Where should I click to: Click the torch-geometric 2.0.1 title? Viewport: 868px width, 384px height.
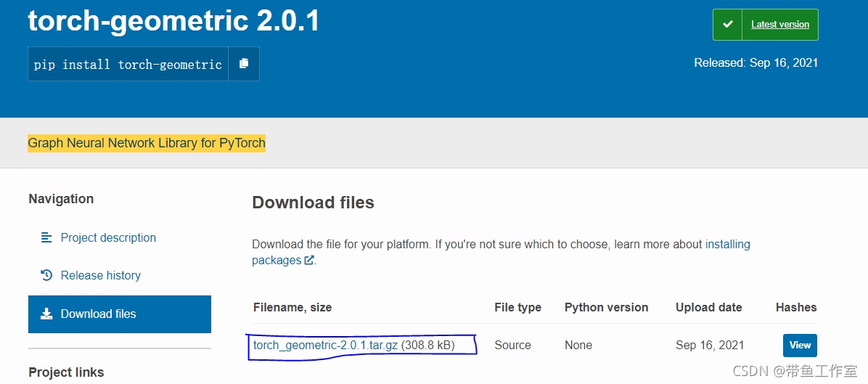point(174,20)
